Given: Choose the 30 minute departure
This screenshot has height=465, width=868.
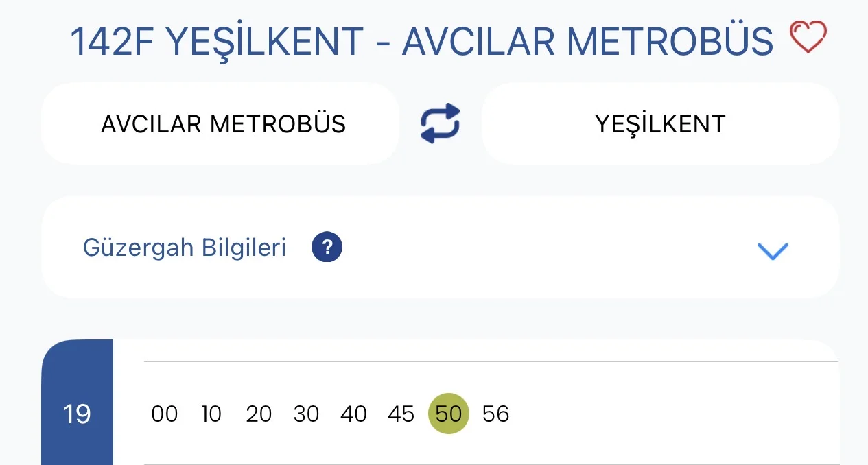Looking at the screenshot, I should click(x=306, y=414).
